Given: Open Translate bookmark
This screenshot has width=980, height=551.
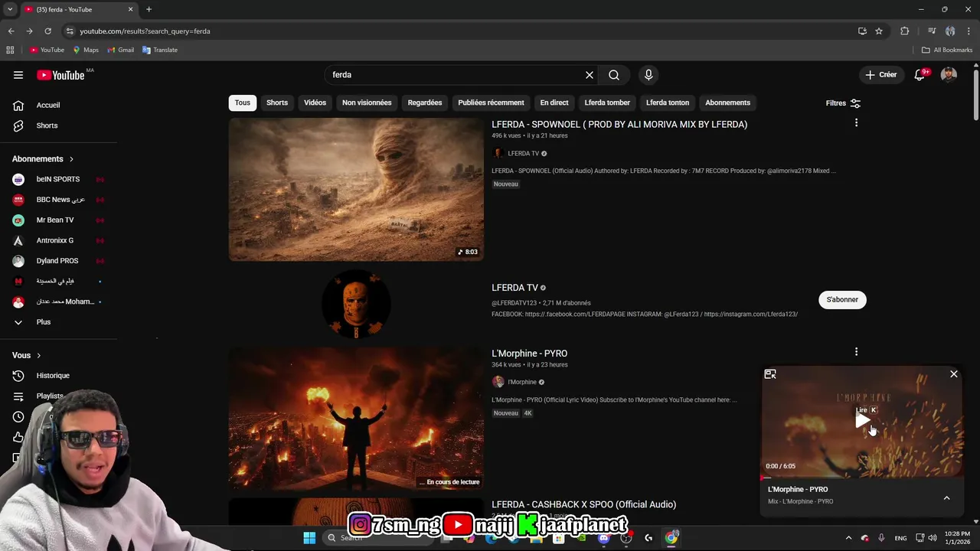Looking at the screenshot, I should point(160,50).
